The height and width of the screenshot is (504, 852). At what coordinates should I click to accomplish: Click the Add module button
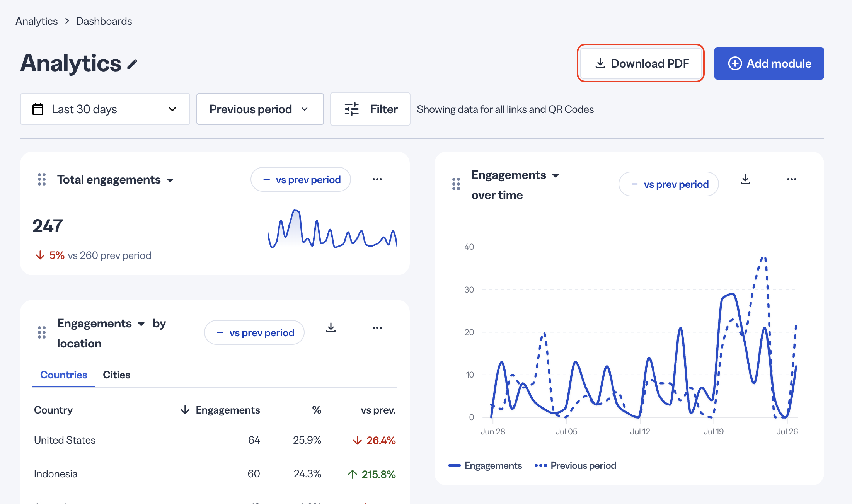769,63
